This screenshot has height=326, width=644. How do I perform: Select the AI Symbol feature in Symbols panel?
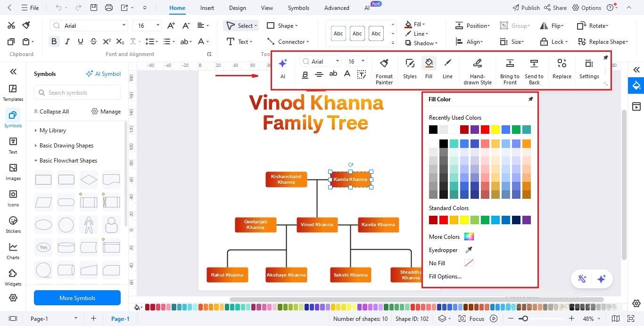[x=103, y=73]
